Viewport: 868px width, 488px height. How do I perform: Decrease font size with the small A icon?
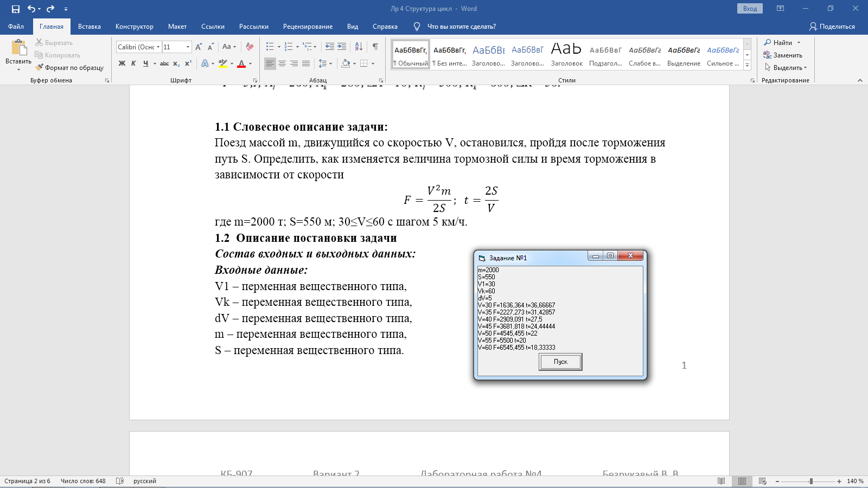tap(210, 47)
